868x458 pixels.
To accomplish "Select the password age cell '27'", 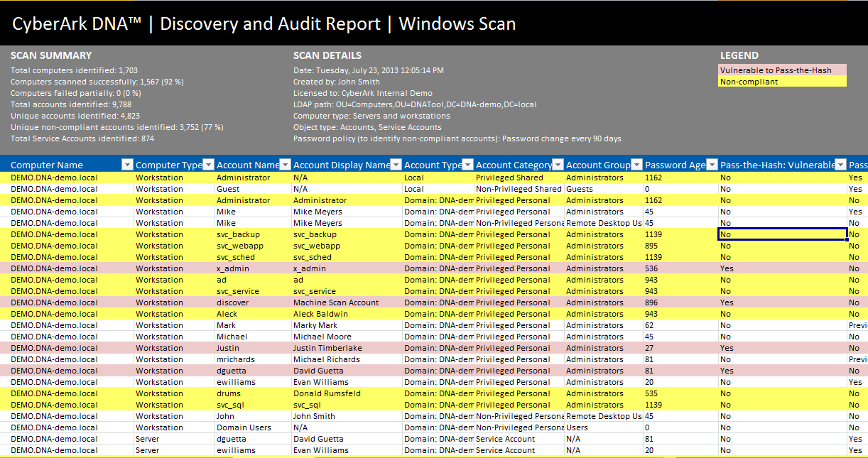I will (x=680, y=348).
